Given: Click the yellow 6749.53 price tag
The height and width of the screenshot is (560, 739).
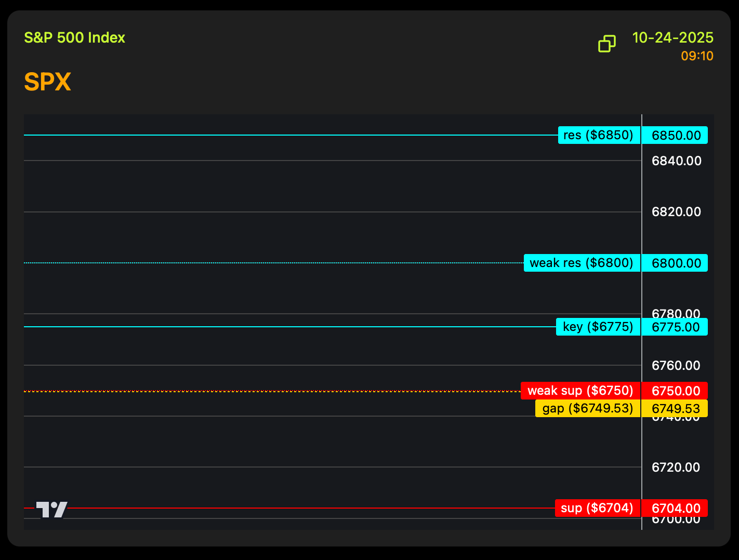Looking at the screenshot, I should [676, 409].
